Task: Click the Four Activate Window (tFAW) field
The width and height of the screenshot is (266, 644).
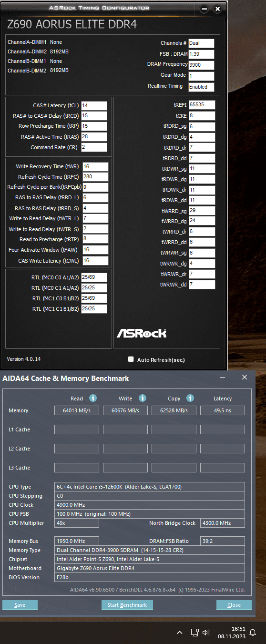Action: click(95, 250)
